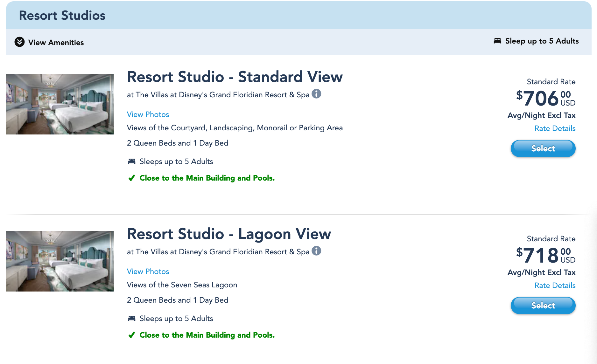Open info icon for Lagoon View resort
The height and width of the screenshot is (364, 597).
coord(316,251)
